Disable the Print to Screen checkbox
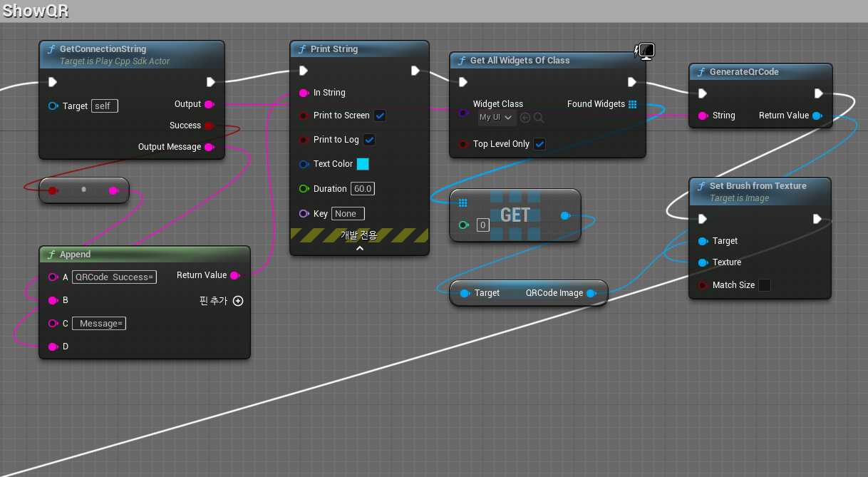The height and width of the screenshot is (477, 868). pos(380,116)
